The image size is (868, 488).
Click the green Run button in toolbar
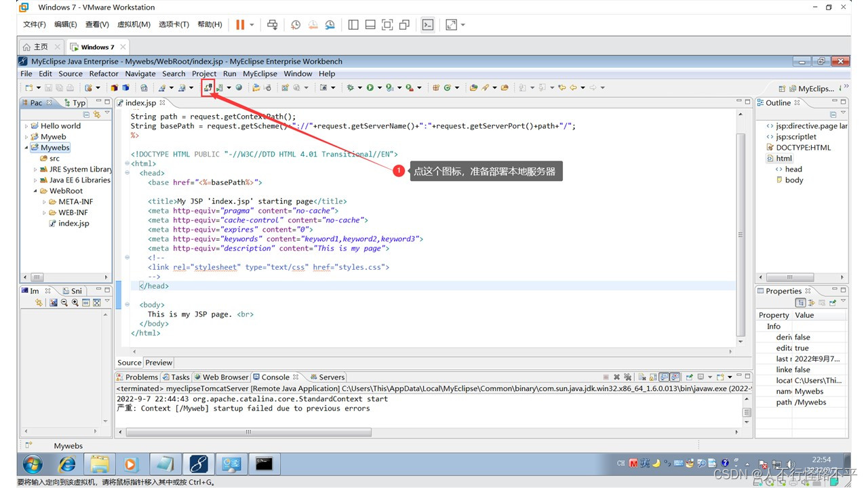tap(370, 87)
